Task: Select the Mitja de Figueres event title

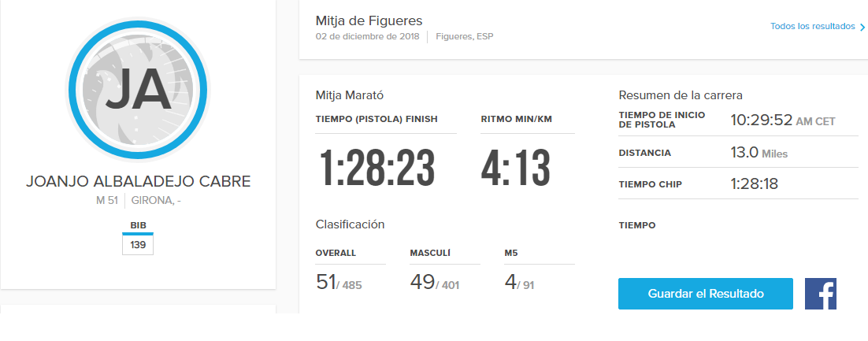Action: pyautogui.click(x=369, y=20)
